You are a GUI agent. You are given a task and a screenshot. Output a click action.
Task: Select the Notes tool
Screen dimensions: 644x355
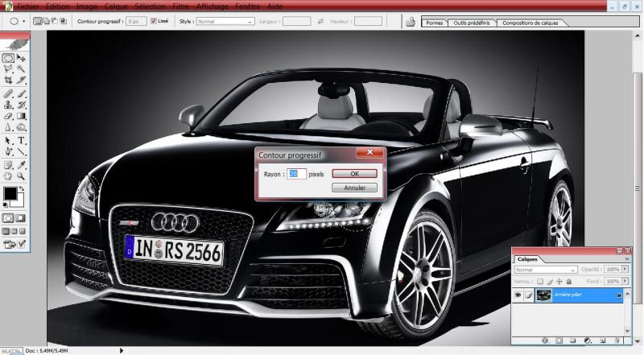tap(8, 165)
